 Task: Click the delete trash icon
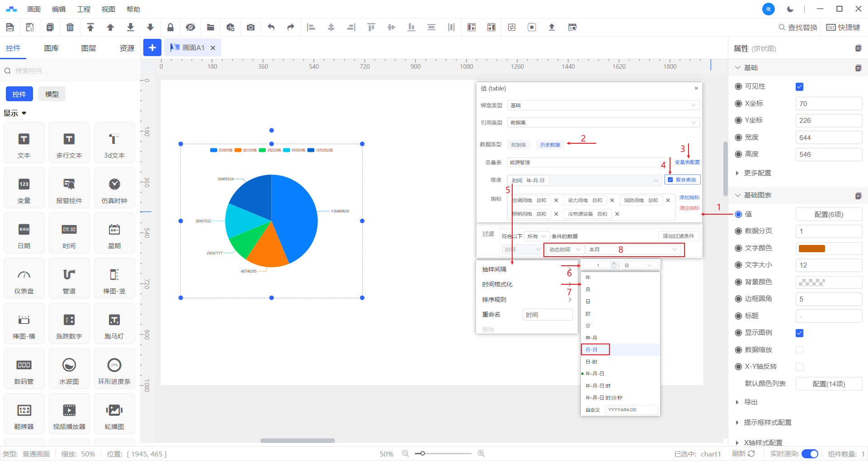pyautogui.click(x=70, y=27)
